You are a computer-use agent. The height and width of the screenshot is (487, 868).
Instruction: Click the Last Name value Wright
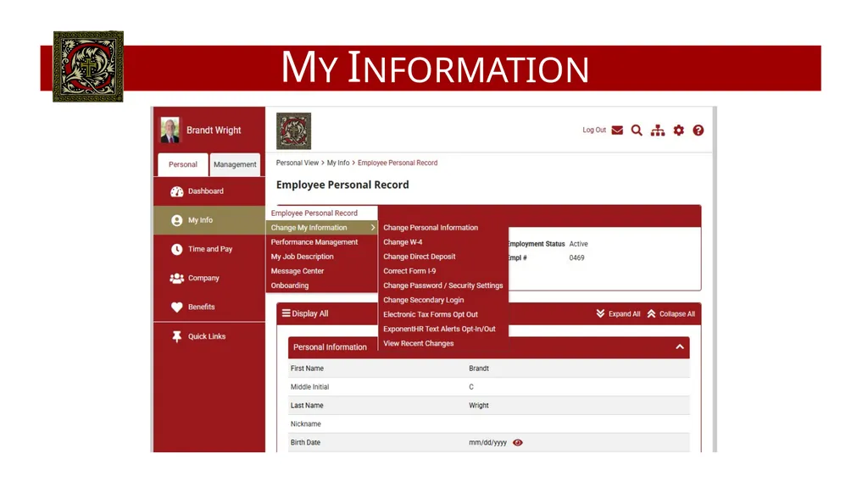tap(479, 405)
